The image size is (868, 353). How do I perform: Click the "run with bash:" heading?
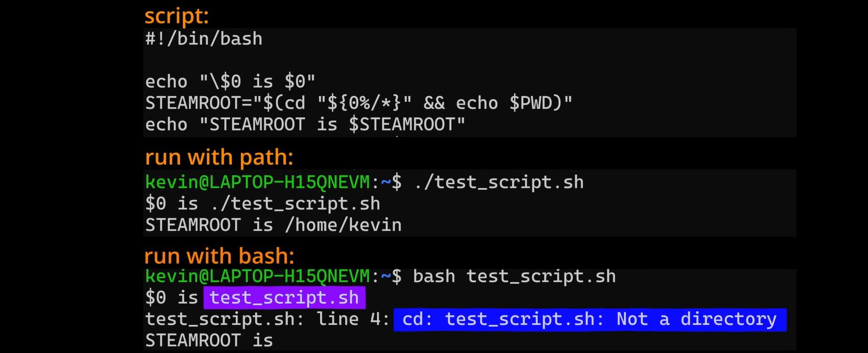(219, 256)
